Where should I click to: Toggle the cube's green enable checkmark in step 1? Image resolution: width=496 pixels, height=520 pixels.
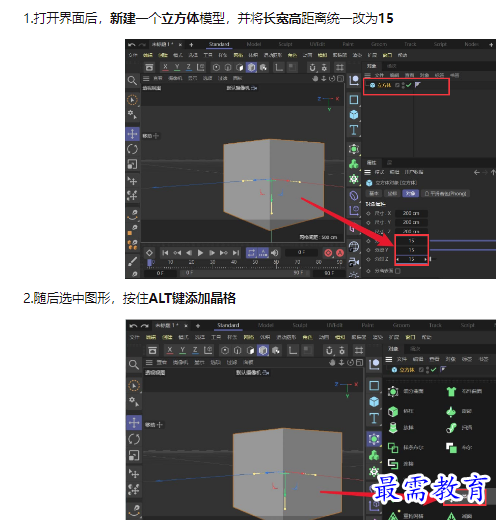[x=409, y=85]
